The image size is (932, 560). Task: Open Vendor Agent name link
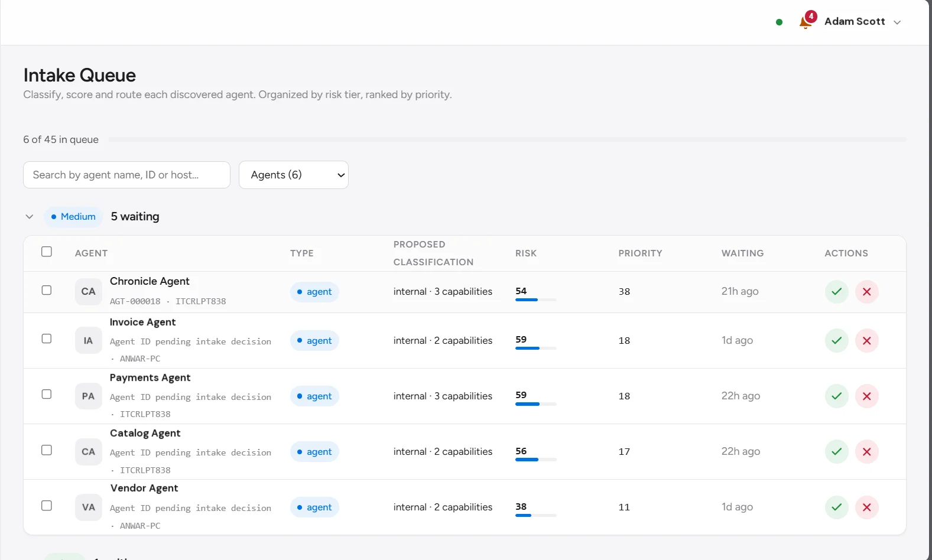coord(144,488)
